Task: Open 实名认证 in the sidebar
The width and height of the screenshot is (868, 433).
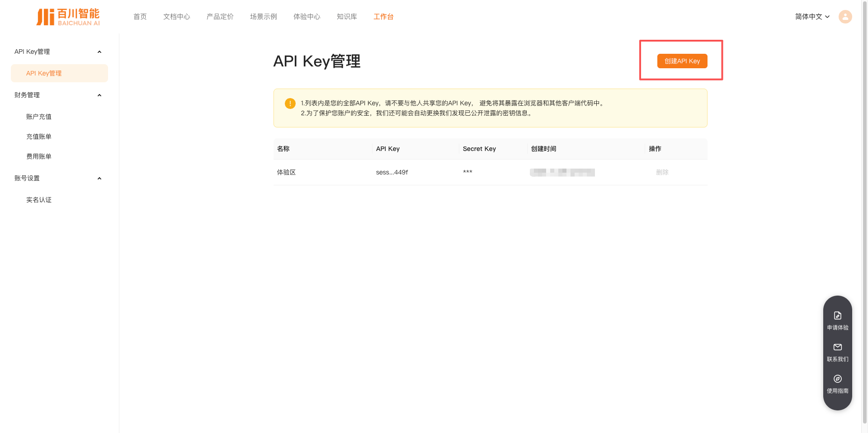Action: click(x=39, y=200)
